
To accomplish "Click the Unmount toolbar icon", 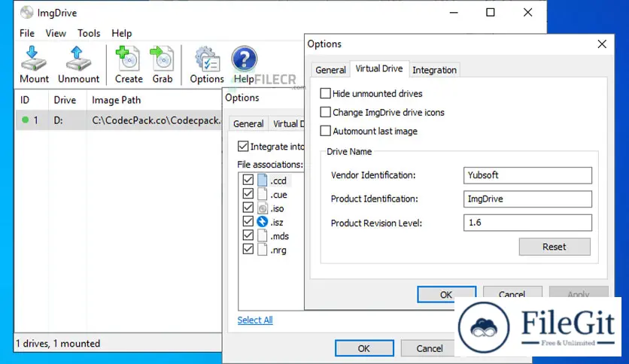I will pyautogui.click(x=78, y=59).
